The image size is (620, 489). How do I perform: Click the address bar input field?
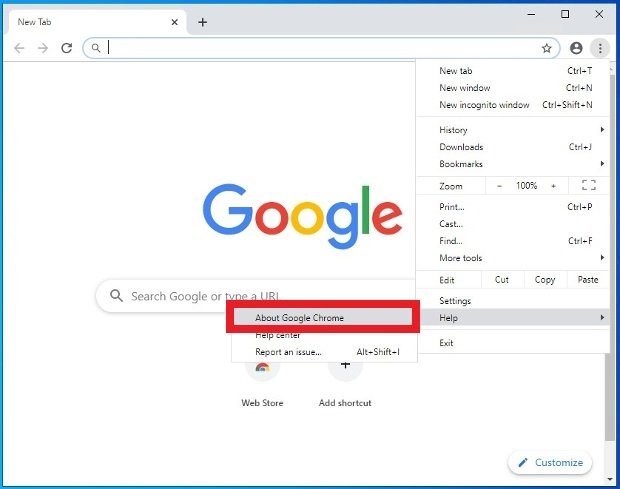[x=321, y=48]
